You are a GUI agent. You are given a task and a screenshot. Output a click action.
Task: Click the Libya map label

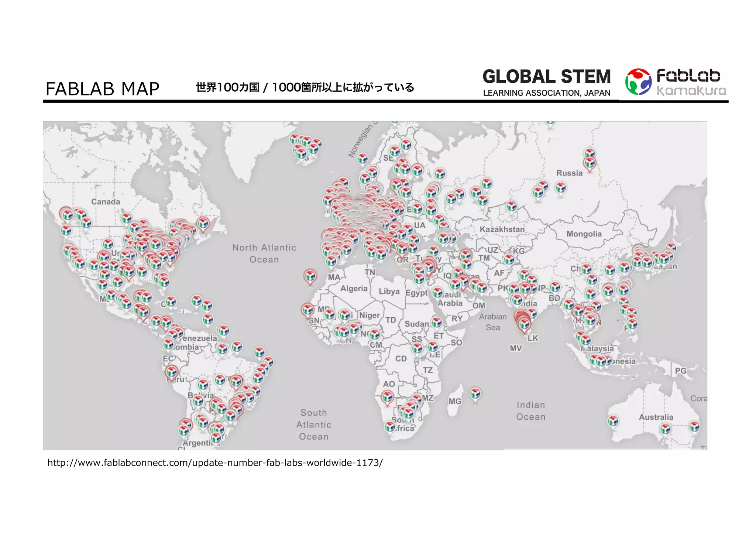(389, 291)
